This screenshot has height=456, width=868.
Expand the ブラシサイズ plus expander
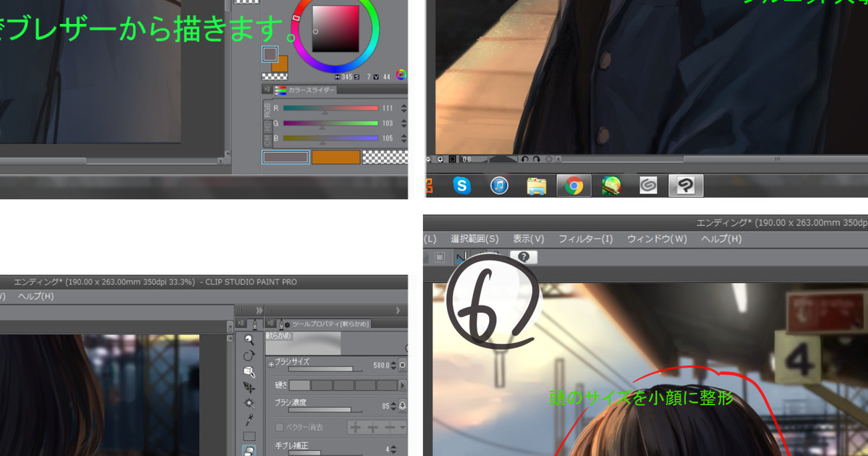271,365
